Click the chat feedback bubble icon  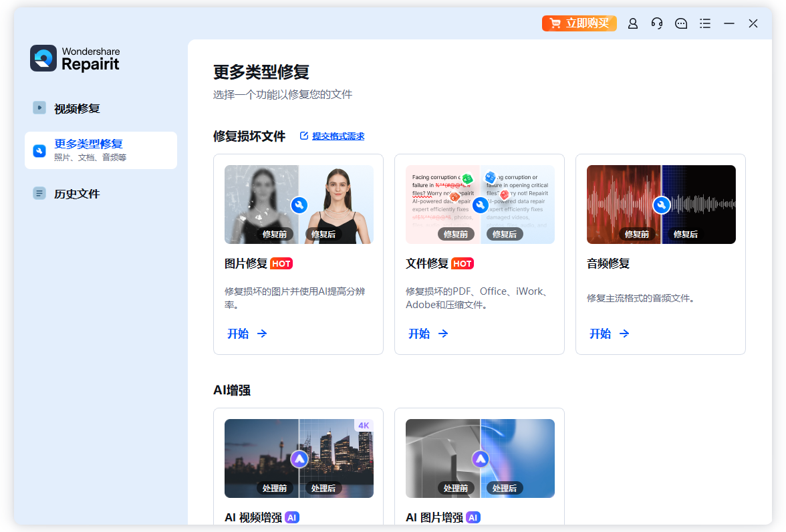click(681, 23)
